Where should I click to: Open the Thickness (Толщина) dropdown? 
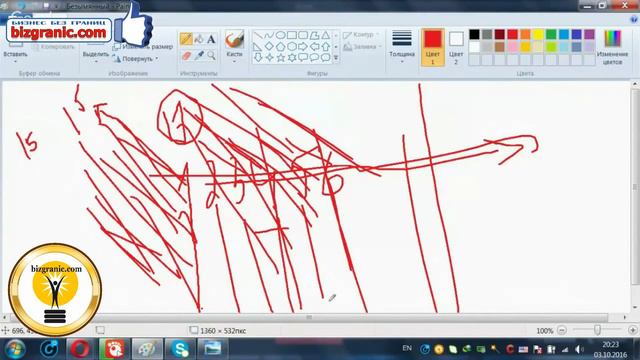(x=402, y=47)
